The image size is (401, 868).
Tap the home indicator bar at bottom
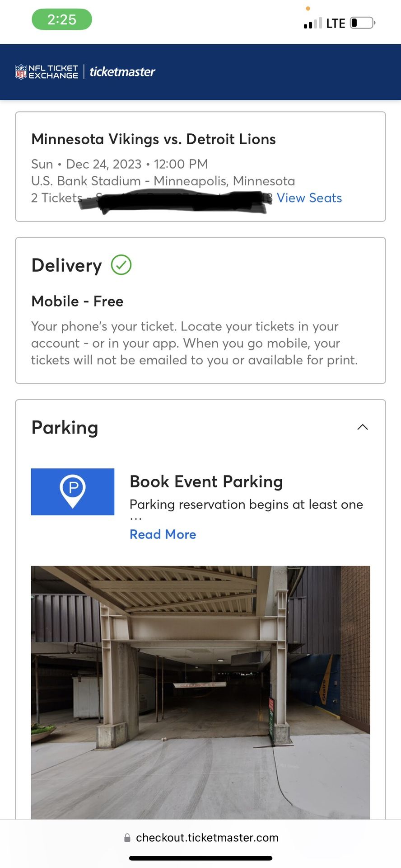[x=200, y=858]
